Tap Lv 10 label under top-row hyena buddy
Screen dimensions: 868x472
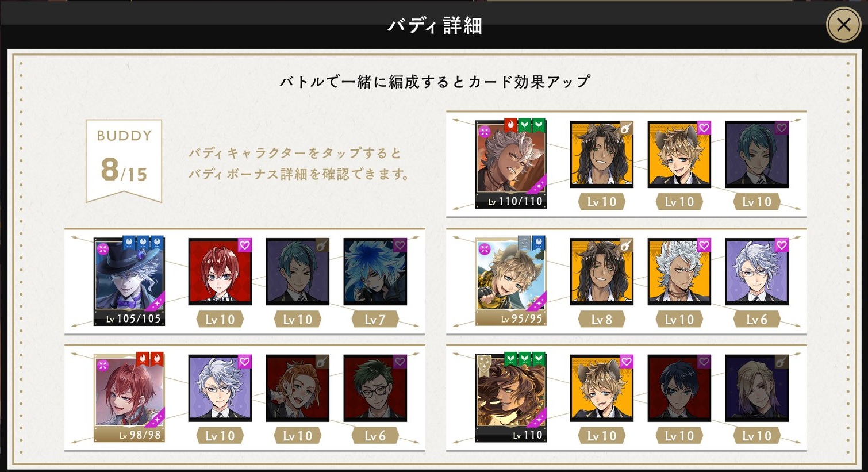(x=679, y=202)
